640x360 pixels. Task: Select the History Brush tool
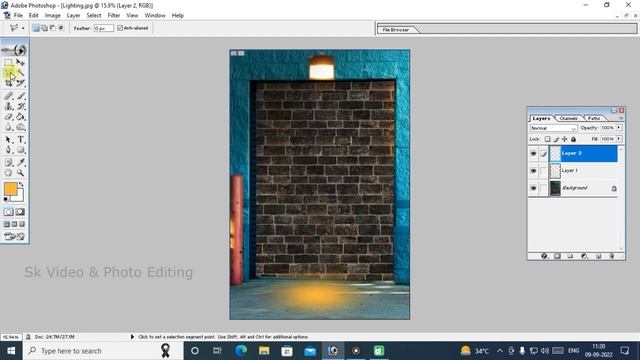20,107
